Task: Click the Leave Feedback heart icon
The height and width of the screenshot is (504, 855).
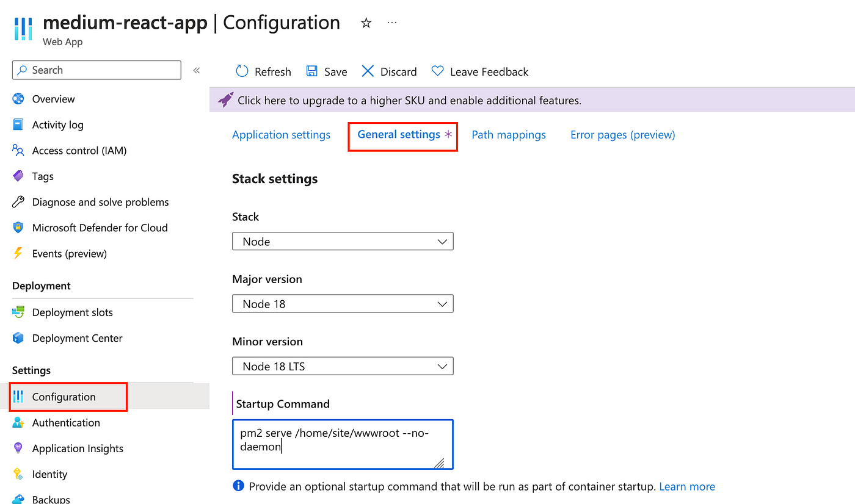Action: [x=437, y=71]
